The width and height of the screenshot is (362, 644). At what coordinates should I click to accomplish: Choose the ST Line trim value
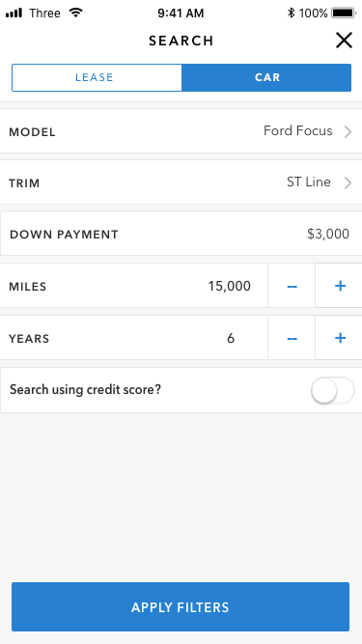tap(309, 182)
